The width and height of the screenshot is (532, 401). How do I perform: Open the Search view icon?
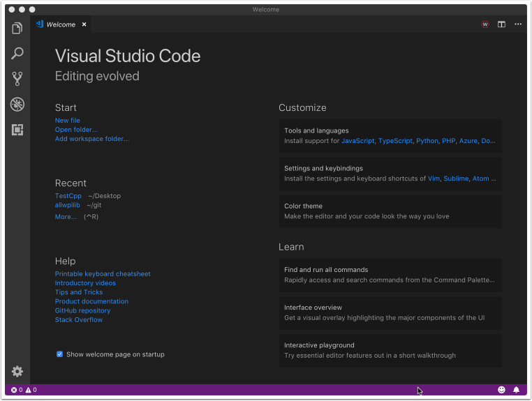(17, 54)
